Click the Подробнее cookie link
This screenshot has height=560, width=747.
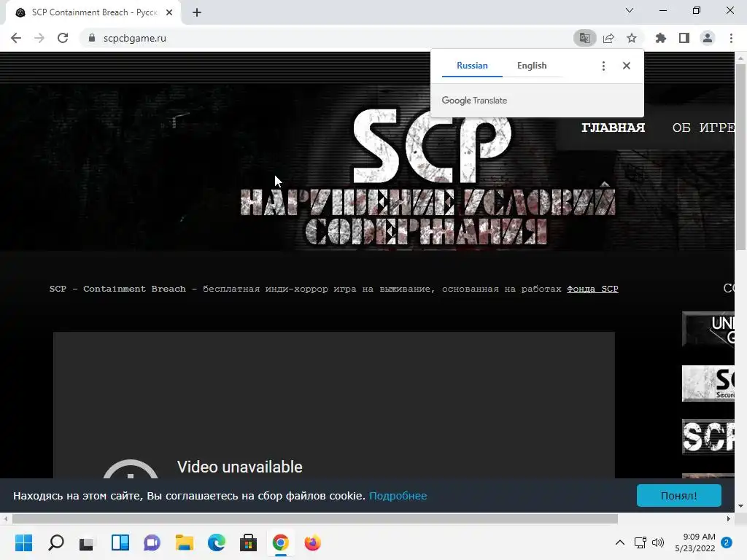[398, 496]
